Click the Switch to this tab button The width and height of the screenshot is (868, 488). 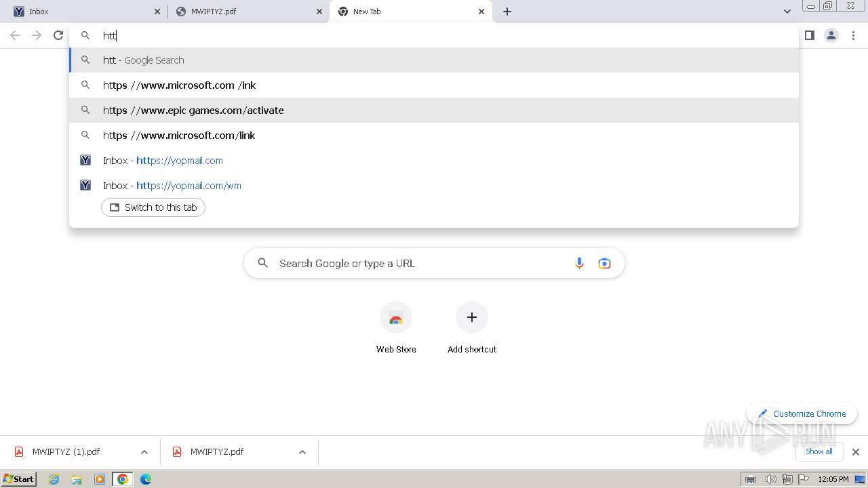[153, 207]
